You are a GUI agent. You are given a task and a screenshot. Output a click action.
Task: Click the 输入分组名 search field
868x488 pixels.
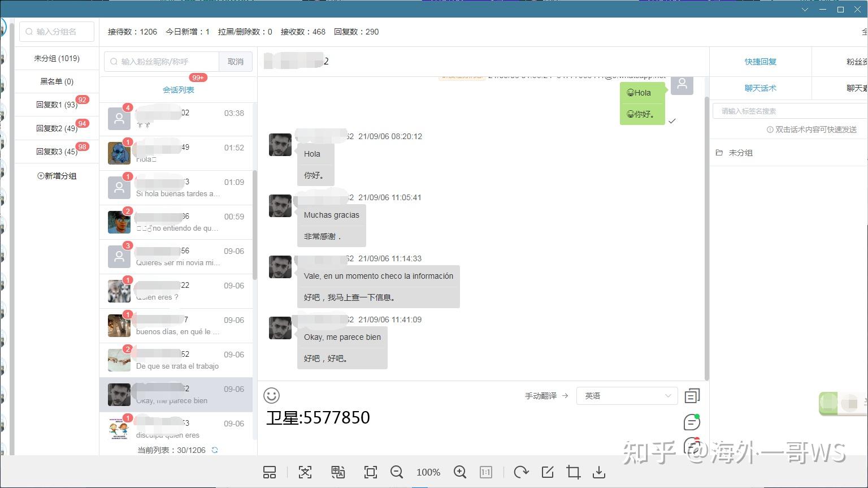pos(57,32)
